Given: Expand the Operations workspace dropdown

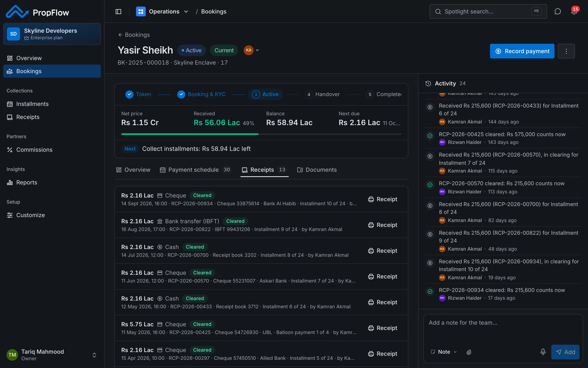Looking at the screenshot, I should point(186,11).
